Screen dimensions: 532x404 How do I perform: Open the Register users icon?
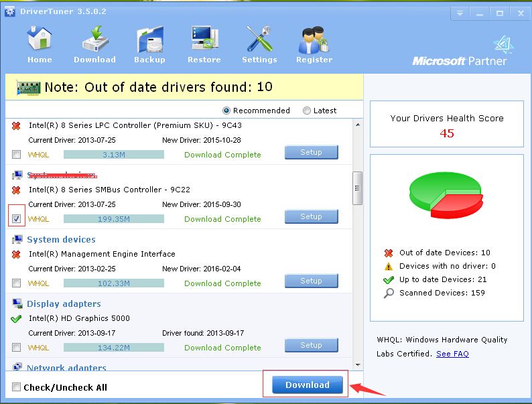click(x=314, y=44)
